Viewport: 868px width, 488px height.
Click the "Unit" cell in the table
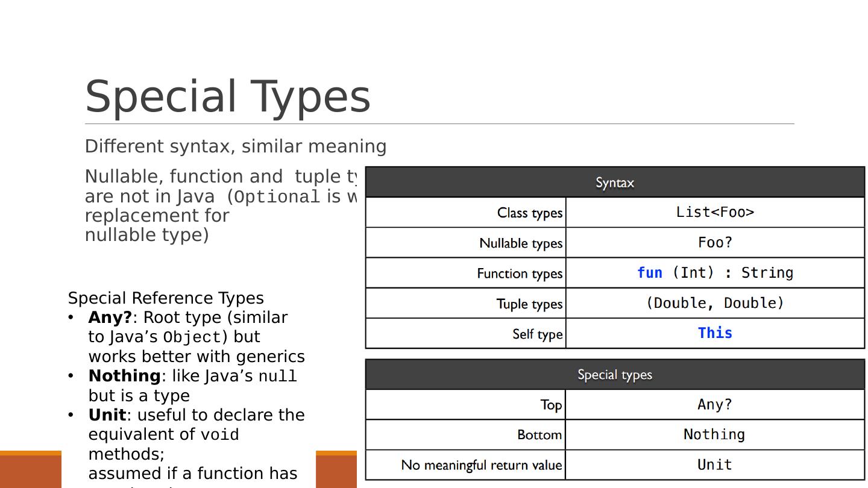715,465
